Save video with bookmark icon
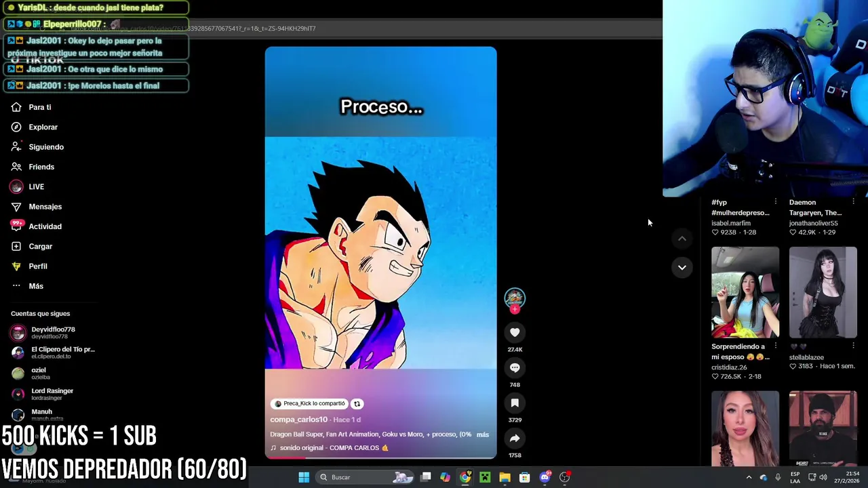The height and width of the screenshot is (488, 868). pyautogui.click(x=515, y=403)
